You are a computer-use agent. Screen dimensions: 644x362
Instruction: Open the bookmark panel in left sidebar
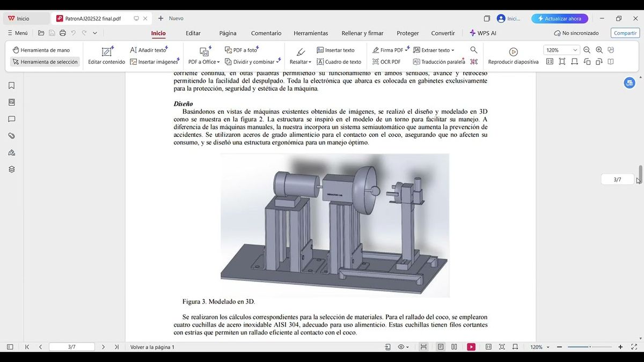pyautogui.click(x=11, y=86)
